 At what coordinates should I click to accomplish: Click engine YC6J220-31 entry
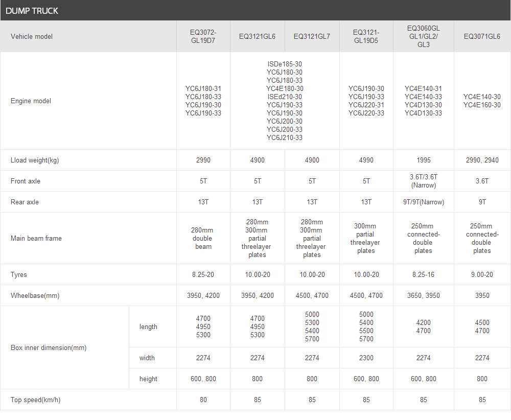point(366,105)
